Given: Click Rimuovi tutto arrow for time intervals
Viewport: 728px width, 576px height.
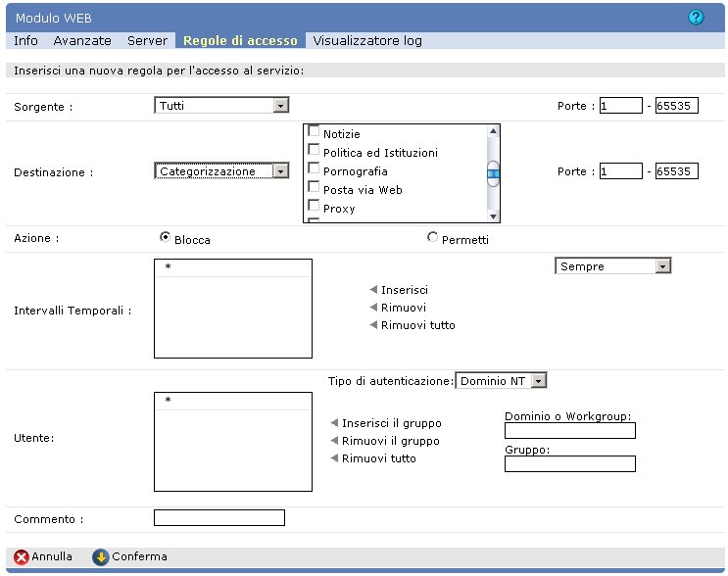Looking at the screenshot, I should click(373, 325).
